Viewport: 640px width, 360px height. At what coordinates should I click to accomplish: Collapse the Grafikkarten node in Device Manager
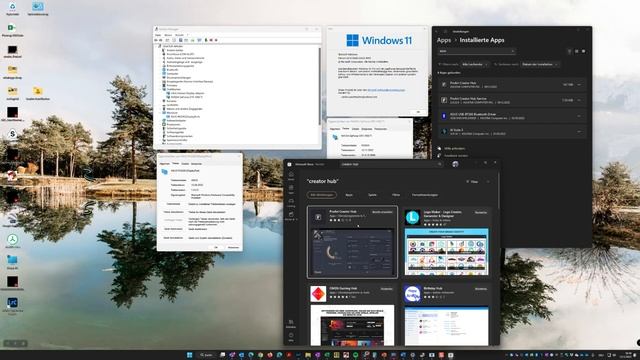[x=160, y=89]
